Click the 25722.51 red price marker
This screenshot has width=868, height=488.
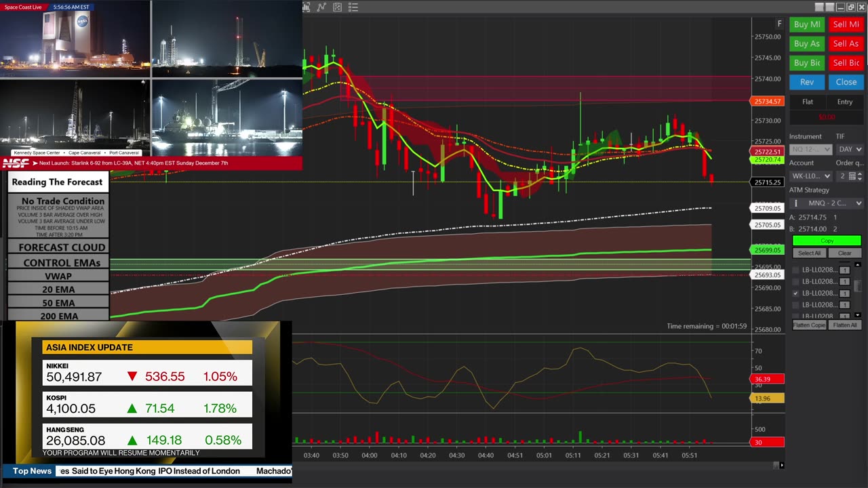point(767,151)
